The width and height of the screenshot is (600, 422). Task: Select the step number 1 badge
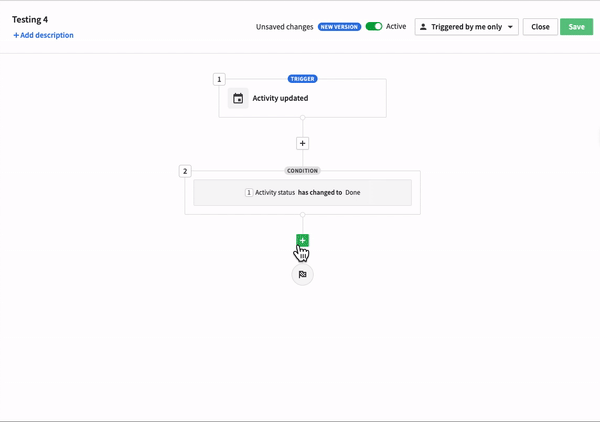(x=219, y=79)
